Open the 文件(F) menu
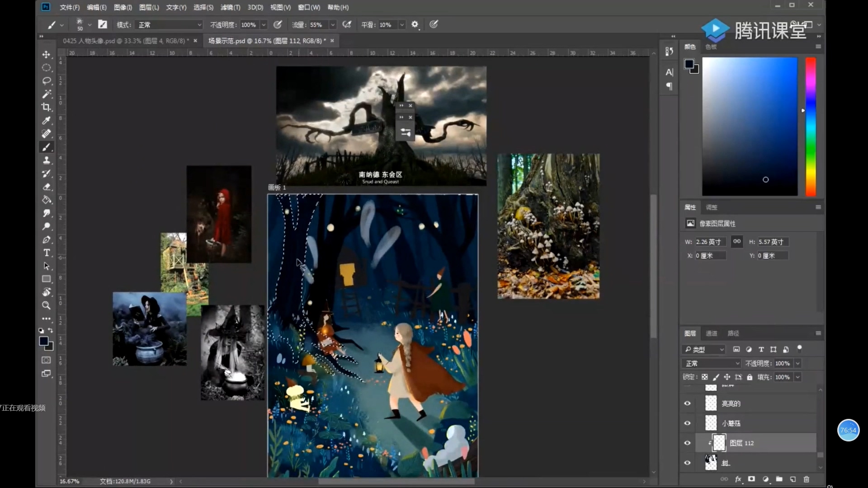The image size is (868, 488). (x=69, y=7)
